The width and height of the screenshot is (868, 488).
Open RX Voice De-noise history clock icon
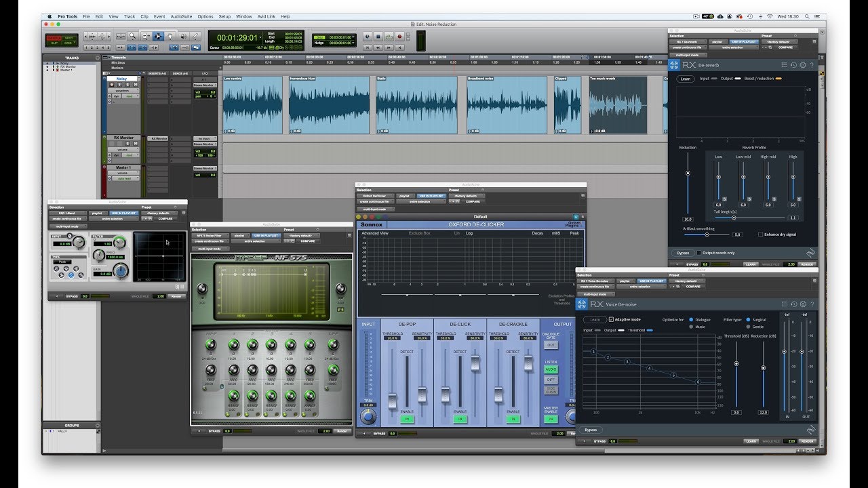794,304
